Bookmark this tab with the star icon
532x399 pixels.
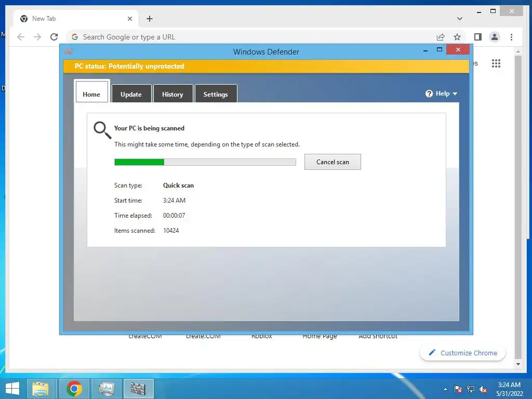click(457, 37)
